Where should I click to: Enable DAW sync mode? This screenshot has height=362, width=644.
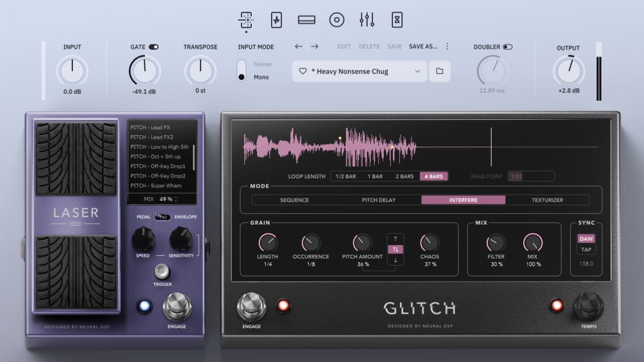point(586,239)
